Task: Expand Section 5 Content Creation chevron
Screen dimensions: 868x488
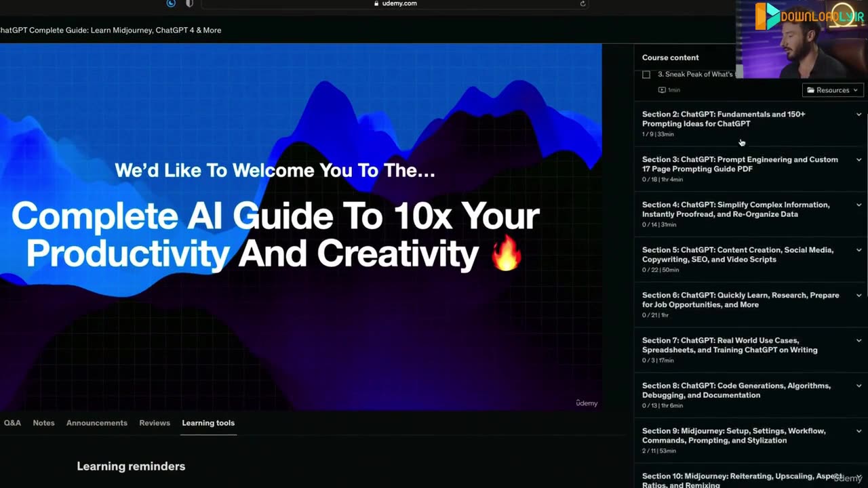Action: pyautogui.click(x=859, y=250)
